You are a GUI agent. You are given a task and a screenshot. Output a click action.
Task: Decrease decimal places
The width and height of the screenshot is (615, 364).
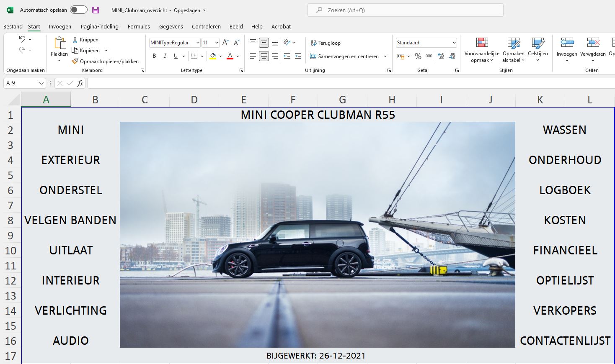[x=452, y=56]
